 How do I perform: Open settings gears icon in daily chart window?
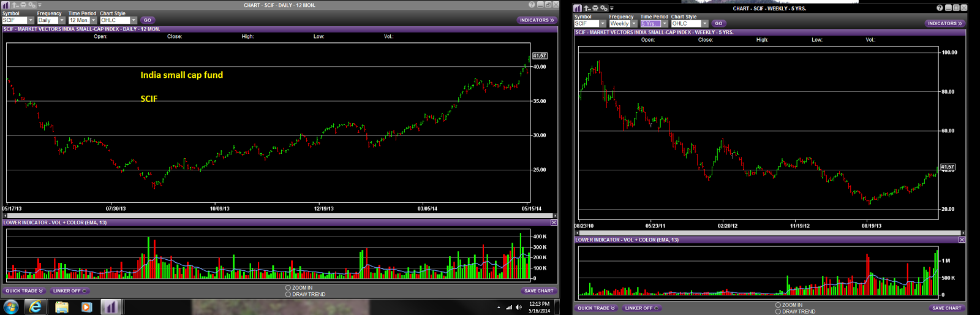coord(32,5)
